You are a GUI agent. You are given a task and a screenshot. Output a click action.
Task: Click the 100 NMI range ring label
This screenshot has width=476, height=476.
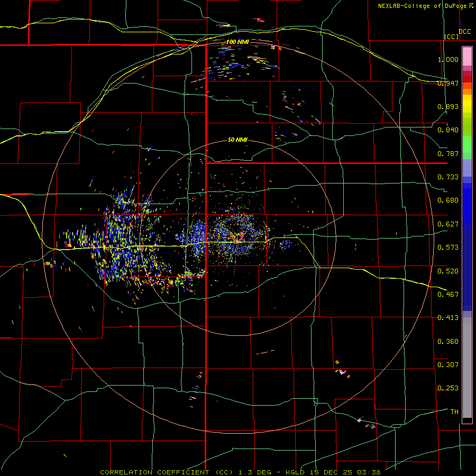pos(237,42)
